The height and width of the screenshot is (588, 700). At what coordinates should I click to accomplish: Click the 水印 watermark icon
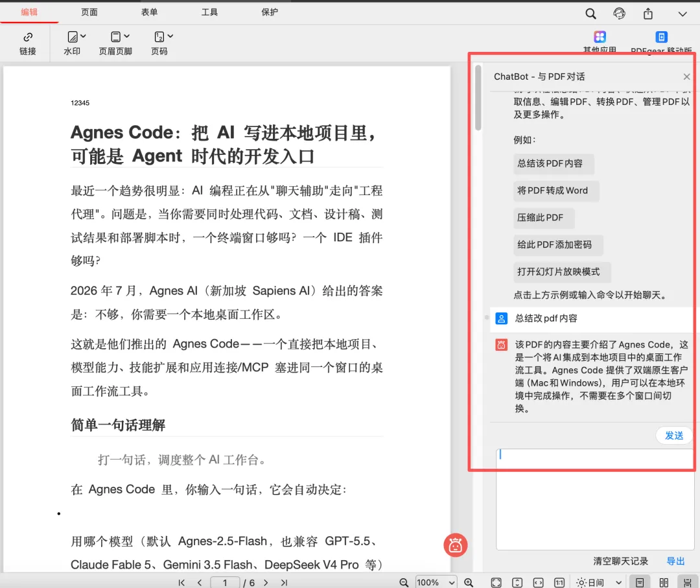click(73, 36)
